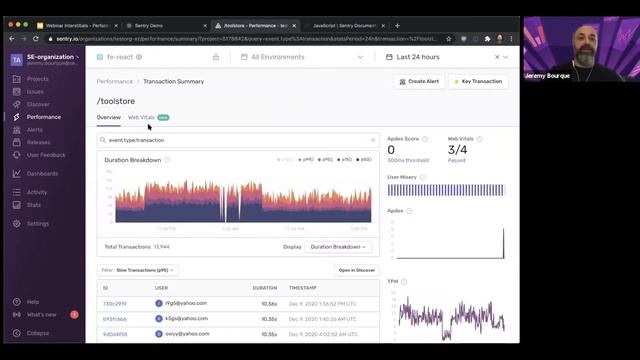Click the USER column header

point(161,288)
